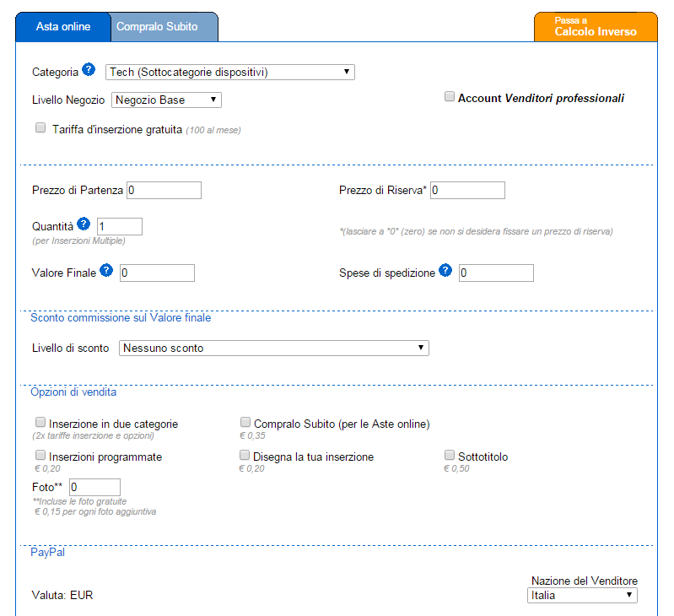This screenshot has height=616, width=674.
Task: Click Passa a Calcolo Inverso button
Action: pyautogui.click(x=596, y=27)
